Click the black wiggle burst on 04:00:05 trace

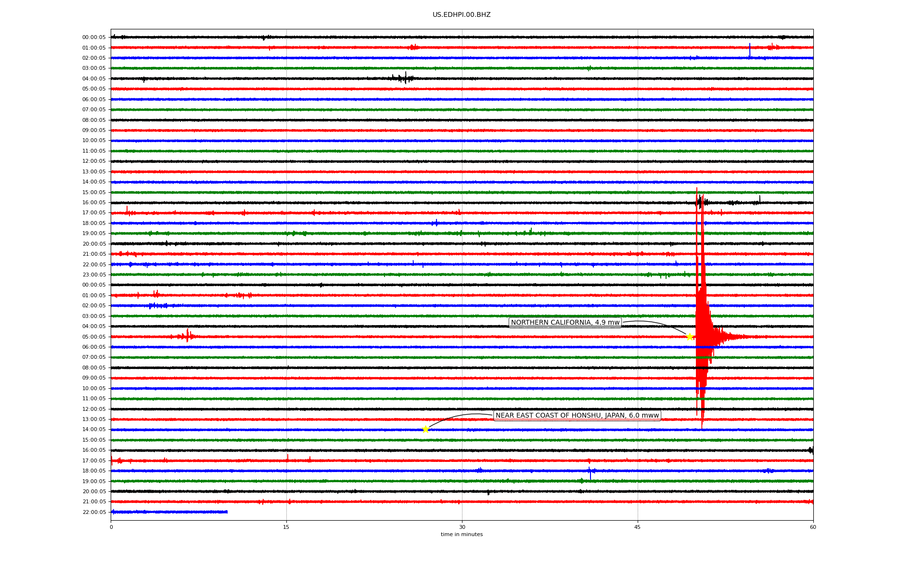(x=403, y=78)
